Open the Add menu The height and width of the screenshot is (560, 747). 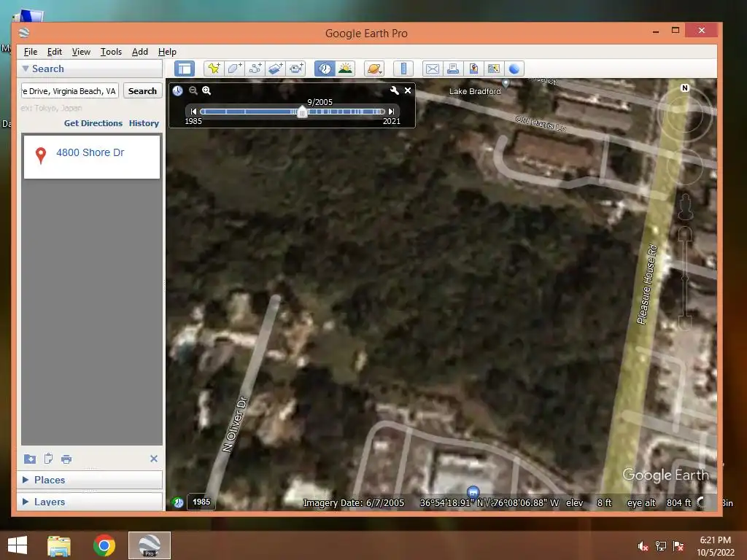(x=139, y=52)
